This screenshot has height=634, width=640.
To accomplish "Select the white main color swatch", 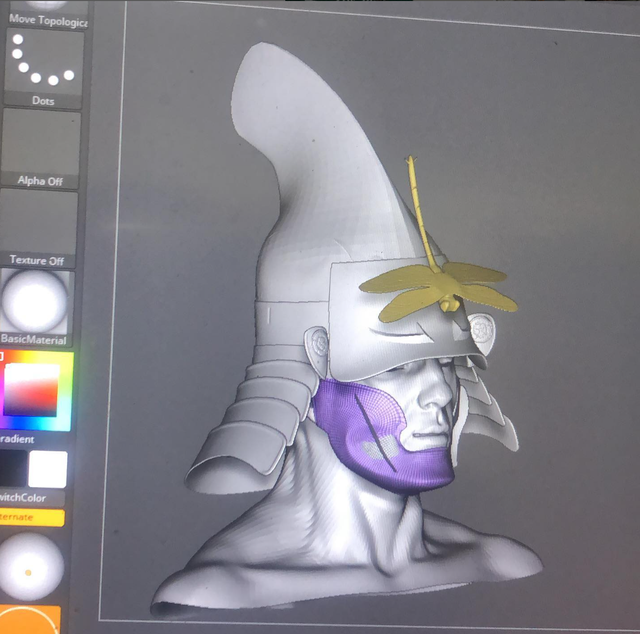I will point(48,469).
